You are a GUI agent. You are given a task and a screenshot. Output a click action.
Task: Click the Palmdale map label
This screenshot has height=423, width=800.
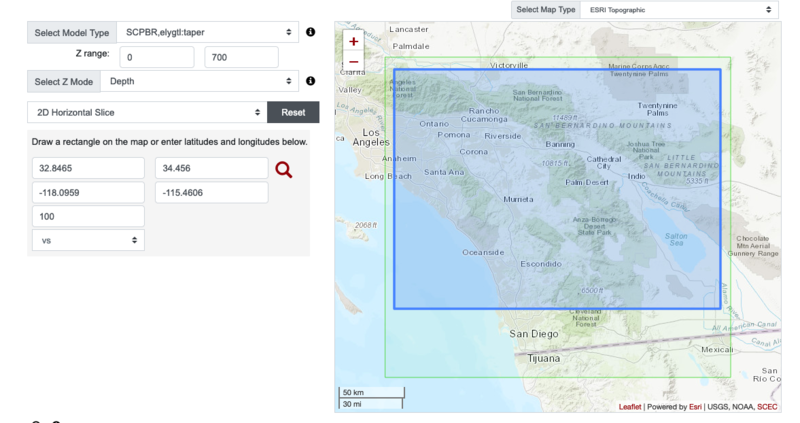coord(411,46)
